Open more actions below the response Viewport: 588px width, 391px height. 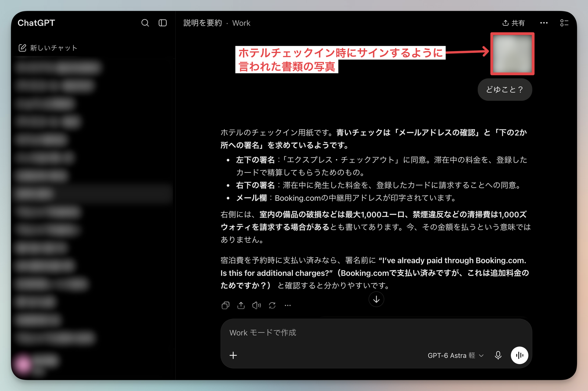(288, 305)
